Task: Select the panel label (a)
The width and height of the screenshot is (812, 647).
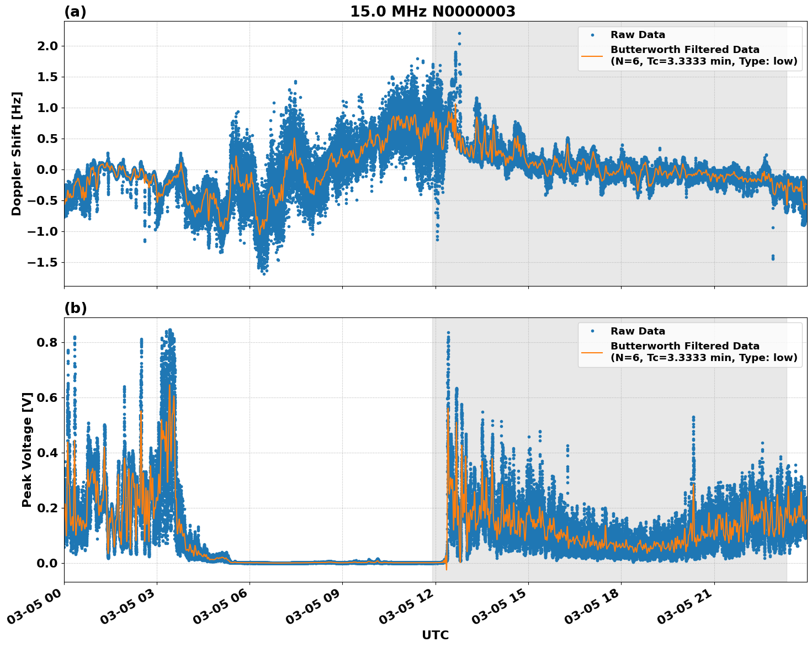Action: click(x=76, y=10)
